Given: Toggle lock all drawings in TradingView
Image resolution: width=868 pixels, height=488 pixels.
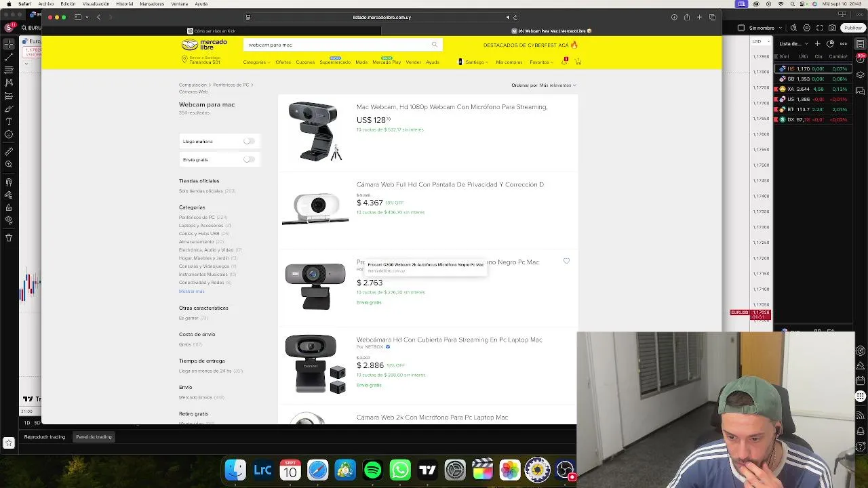Looking at the screenshot, I should coord(9,207).
